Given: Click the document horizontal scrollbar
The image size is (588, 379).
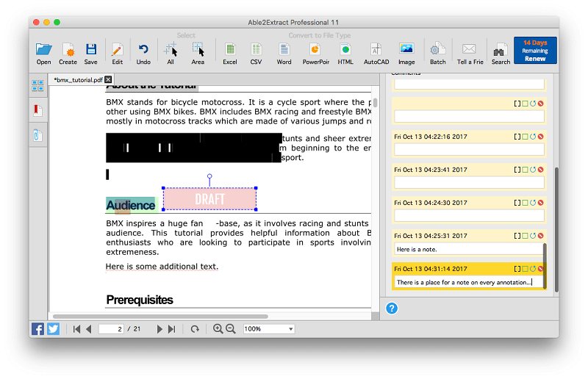Looking at the screenshot, I should pyautogui.click(x=160, y=317).
